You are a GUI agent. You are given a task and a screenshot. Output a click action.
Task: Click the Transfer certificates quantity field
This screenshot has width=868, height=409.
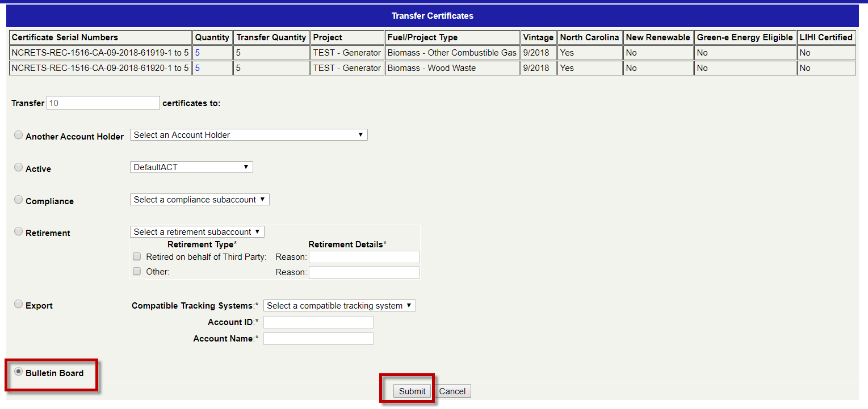[103, 103]
